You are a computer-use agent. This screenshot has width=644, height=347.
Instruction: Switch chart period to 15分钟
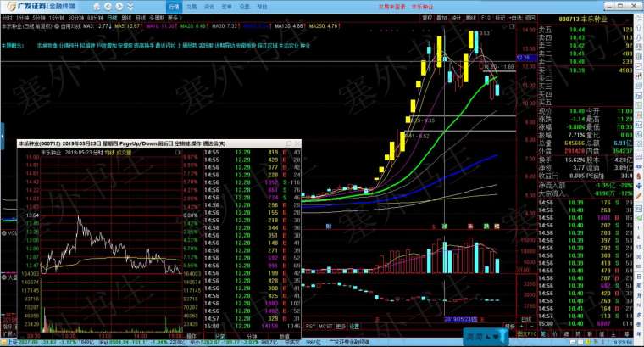[x=57, y=18]
